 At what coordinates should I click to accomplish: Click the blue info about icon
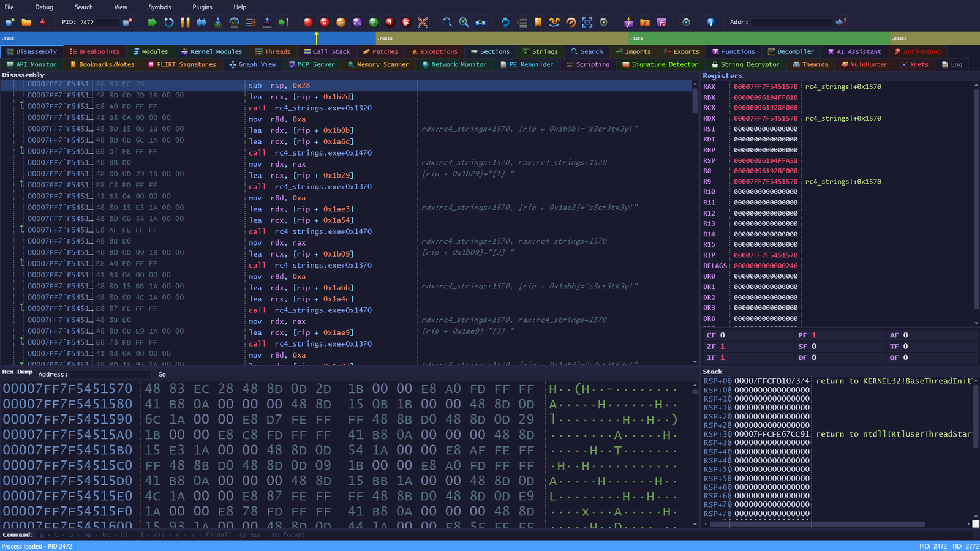tap(710, 22)
